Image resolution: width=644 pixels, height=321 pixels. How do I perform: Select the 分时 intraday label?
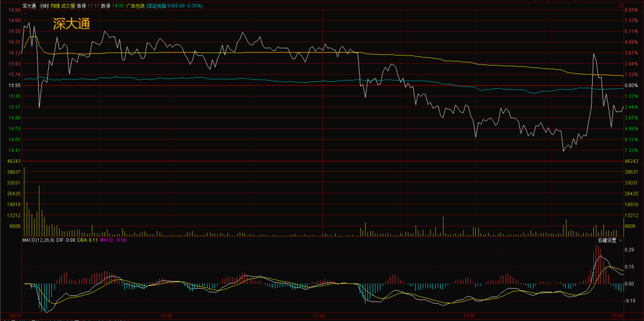coord(44,6)
